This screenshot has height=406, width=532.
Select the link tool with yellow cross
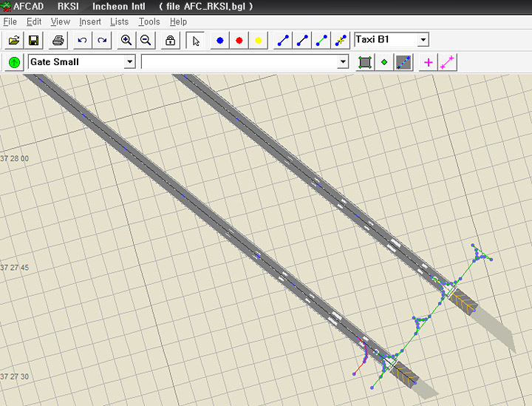click(341, 41)
